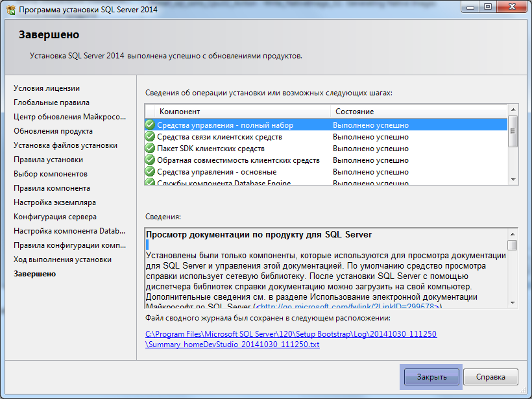Screen dimensions: 532x399
Task: Select row 'Средства связи клиентских средств'
Action: point(326,137)
